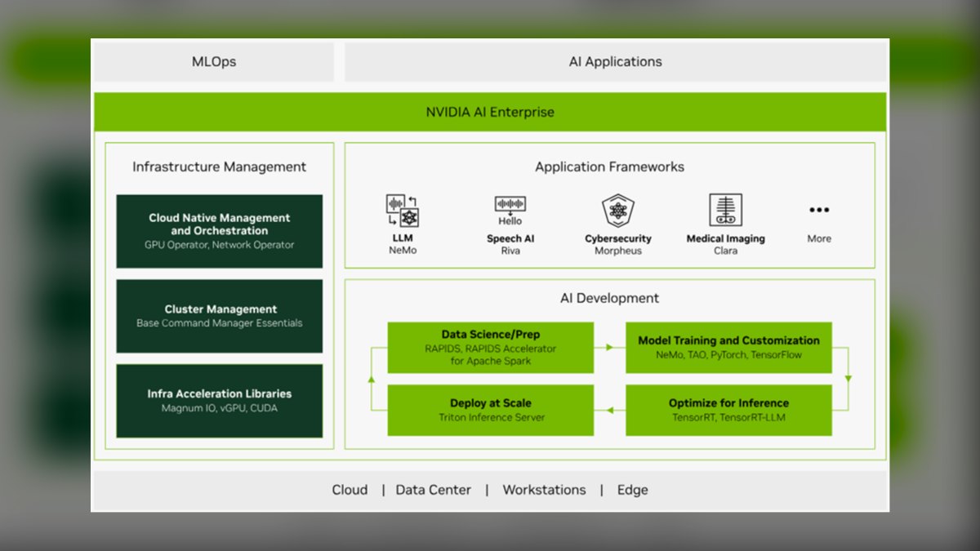
Task: Click the 'Workstations' text
Action: coord(544,490)
